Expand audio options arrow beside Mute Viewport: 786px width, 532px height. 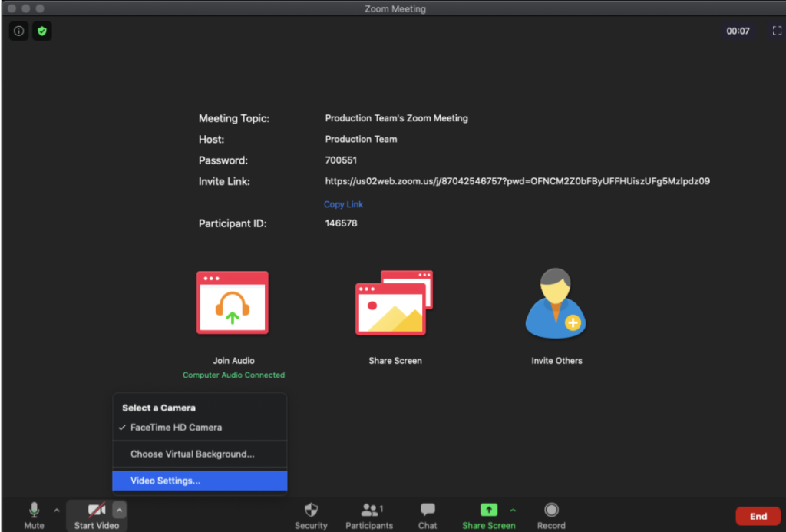(x=57, y=511)
